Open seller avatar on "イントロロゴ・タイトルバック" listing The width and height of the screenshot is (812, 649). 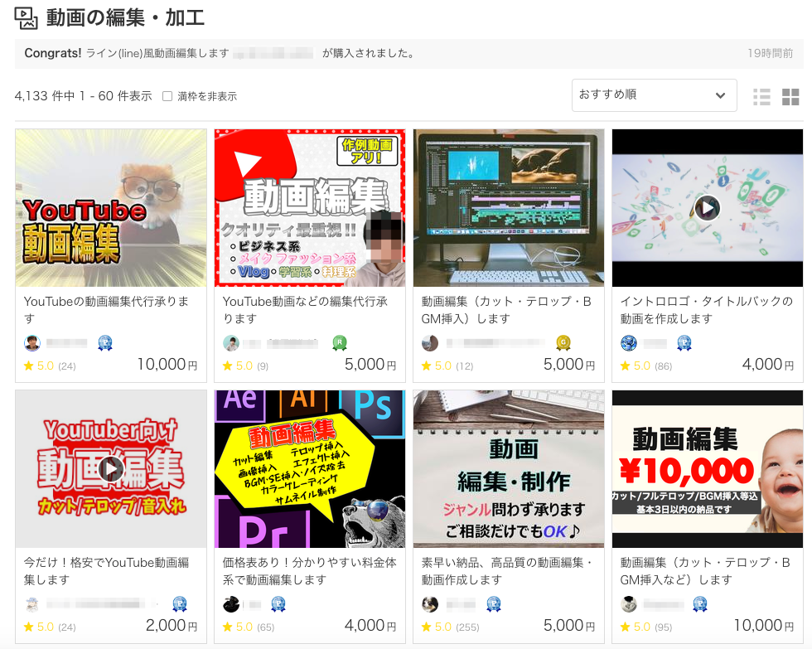pyautogui.click(x=629, y=343)
